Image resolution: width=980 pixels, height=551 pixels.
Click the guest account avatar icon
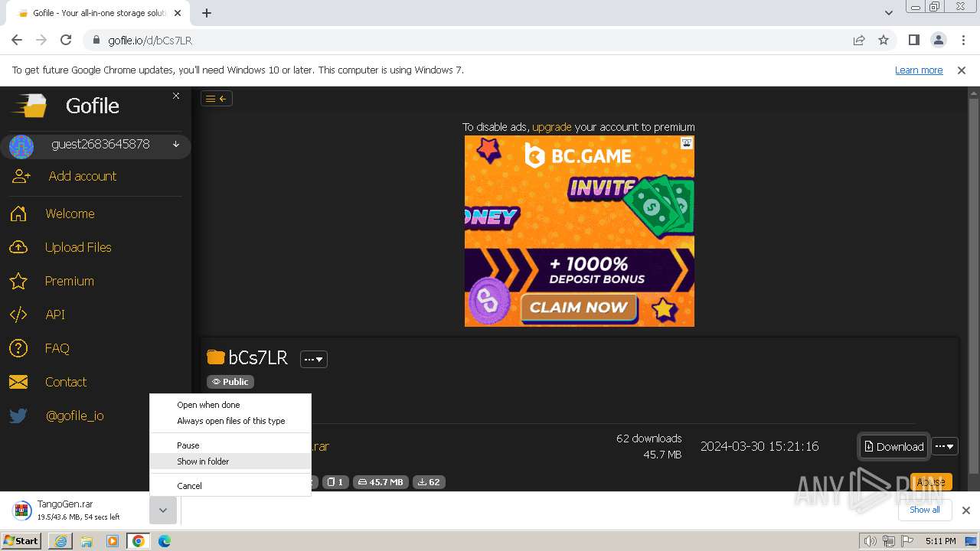tap(21, 145)
